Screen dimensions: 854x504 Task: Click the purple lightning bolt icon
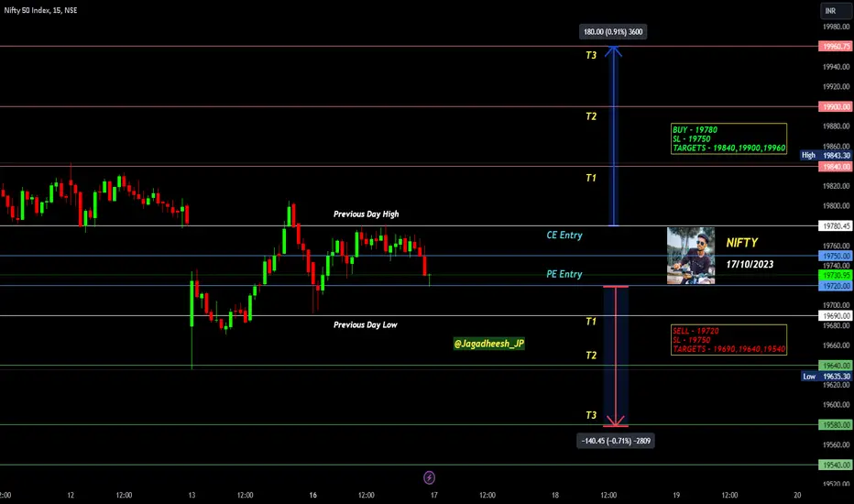tap(429, 477)
